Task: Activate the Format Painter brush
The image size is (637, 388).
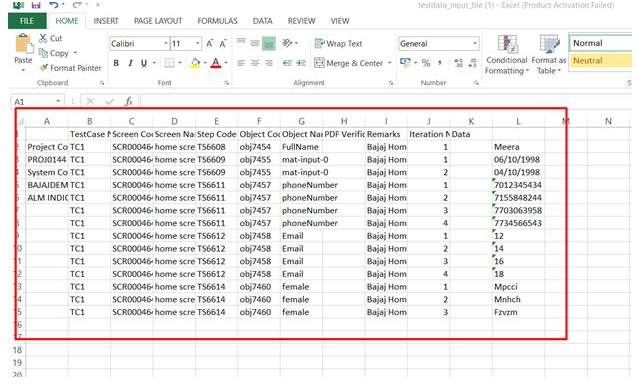Action: point(43,68)
